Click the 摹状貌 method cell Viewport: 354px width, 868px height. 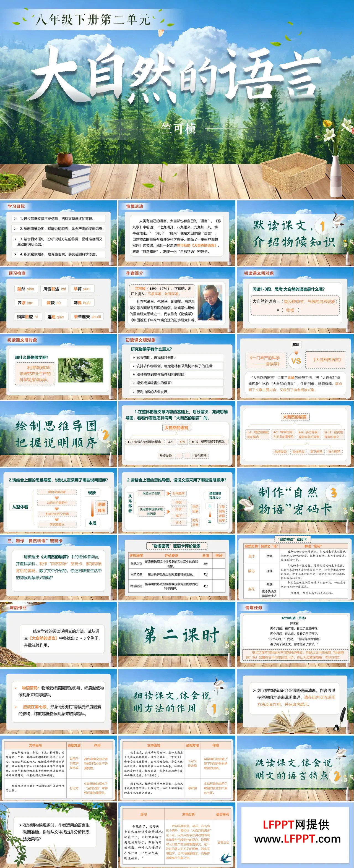point(192,788)
